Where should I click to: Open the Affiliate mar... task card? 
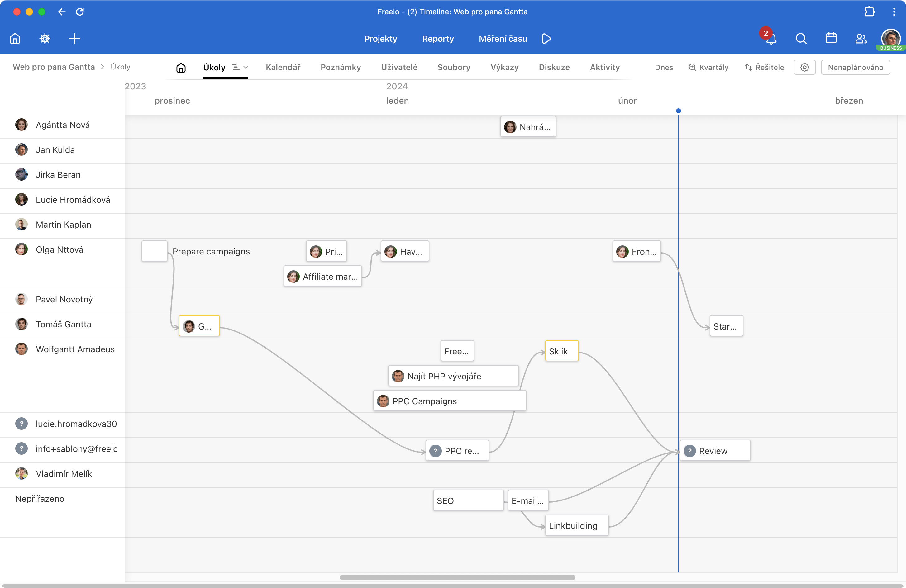322,276
